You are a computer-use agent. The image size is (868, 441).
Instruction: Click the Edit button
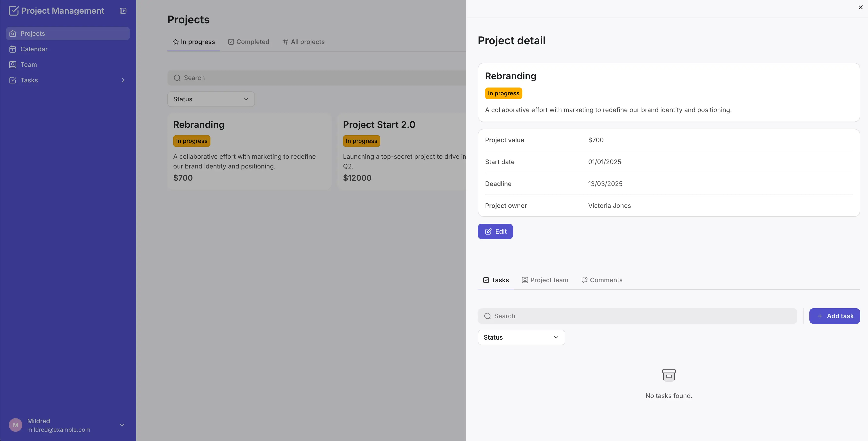pyautogui.click(x=495, y=232)
